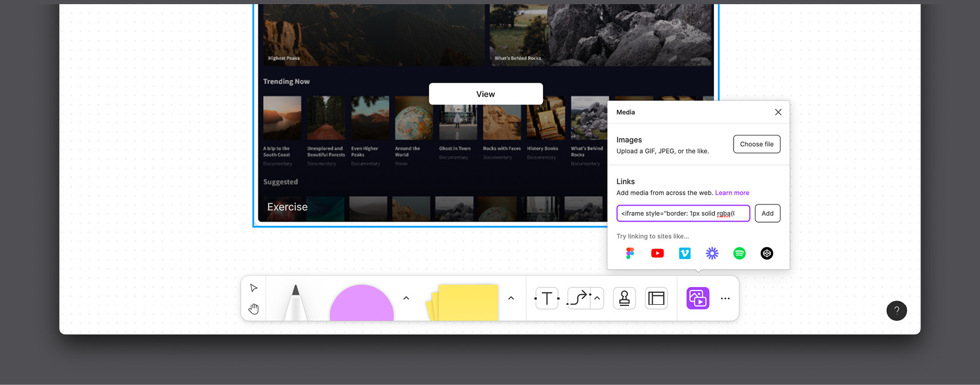Pick the Marker pen tool
The image size is (980, 385).
coord(295,302)
